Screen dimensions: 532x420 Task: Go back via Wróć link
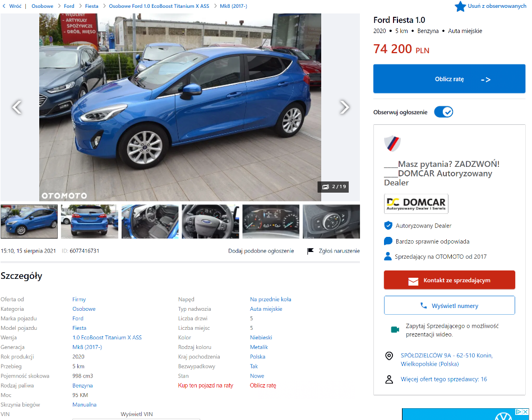click(x=15, y=6)
